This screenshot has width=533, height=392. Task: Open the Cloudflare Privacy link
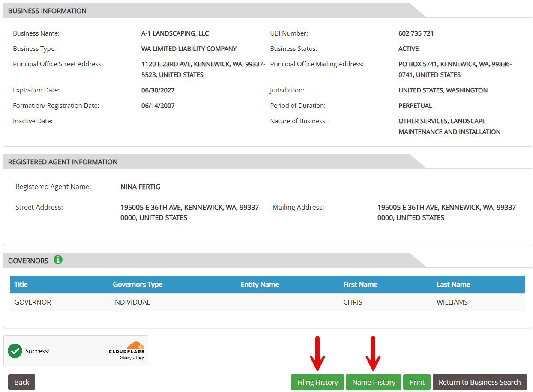126,358
